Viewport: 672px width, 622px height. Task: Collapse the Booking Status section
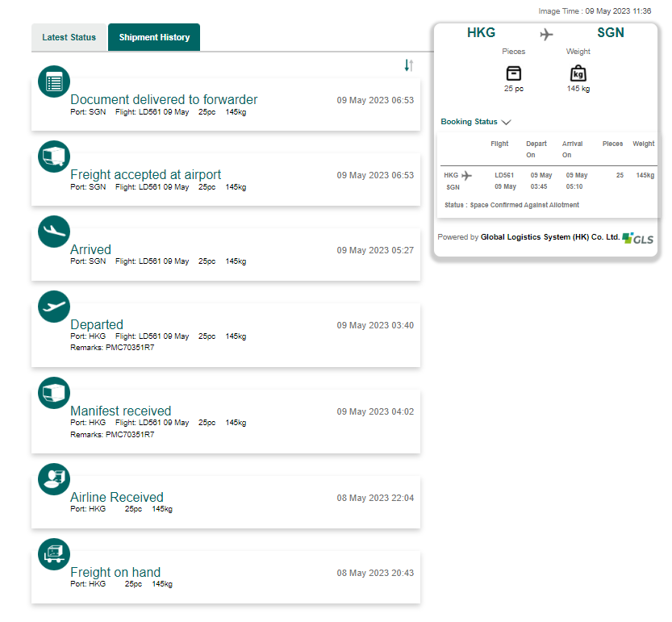click(506, 123)
